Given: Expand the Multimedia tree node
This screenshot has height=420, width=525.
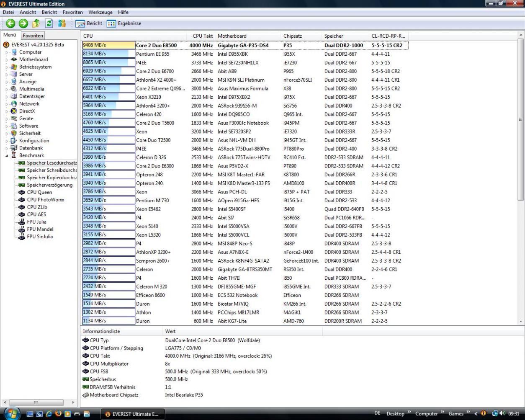Looking at the screenshot, I should tap(7, 89).
